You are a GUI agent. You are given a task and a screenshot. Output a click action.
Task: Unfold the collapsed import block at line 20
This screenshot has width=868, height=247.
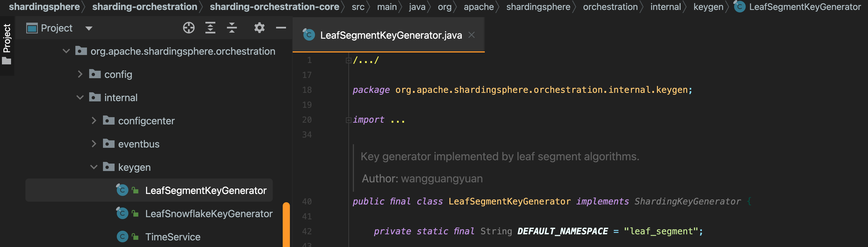[348, 120]
